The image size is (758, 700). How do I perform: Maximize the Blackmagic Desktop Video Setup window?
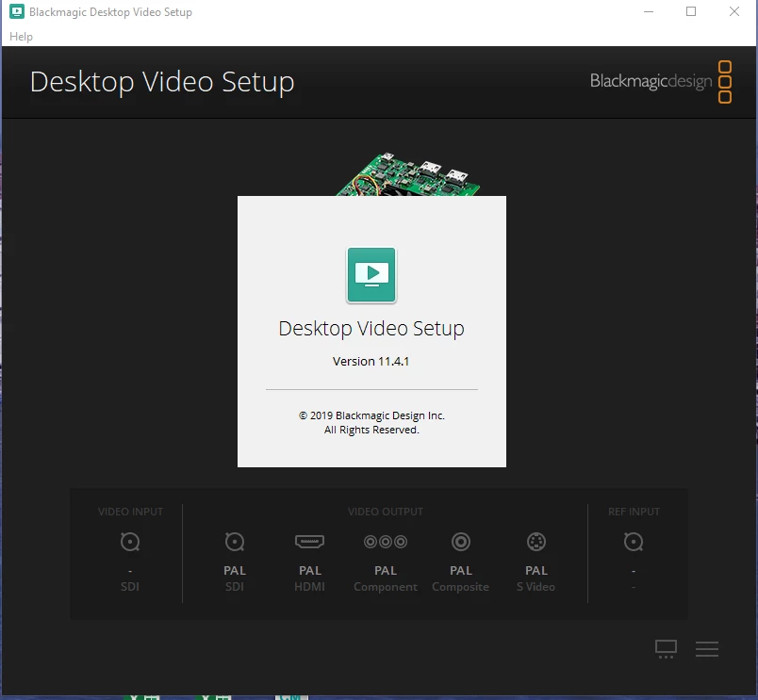[691, 11]
